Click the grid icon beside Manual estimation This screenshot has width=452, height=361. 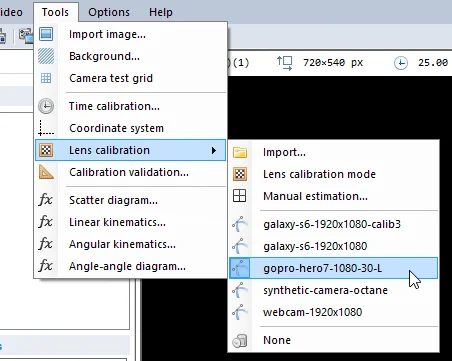(x=240, y=196)
